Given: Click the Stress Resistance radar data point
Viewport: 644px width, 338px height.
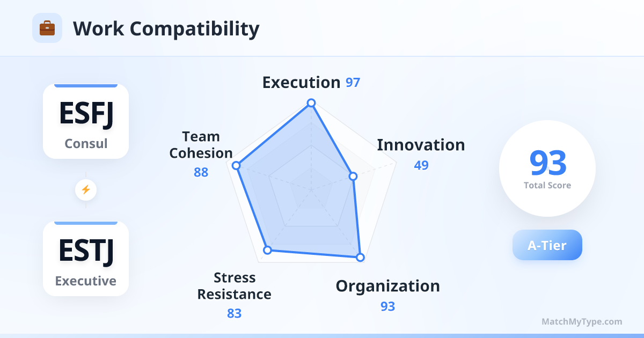Looking at the screenshot, I should point(267,250).
